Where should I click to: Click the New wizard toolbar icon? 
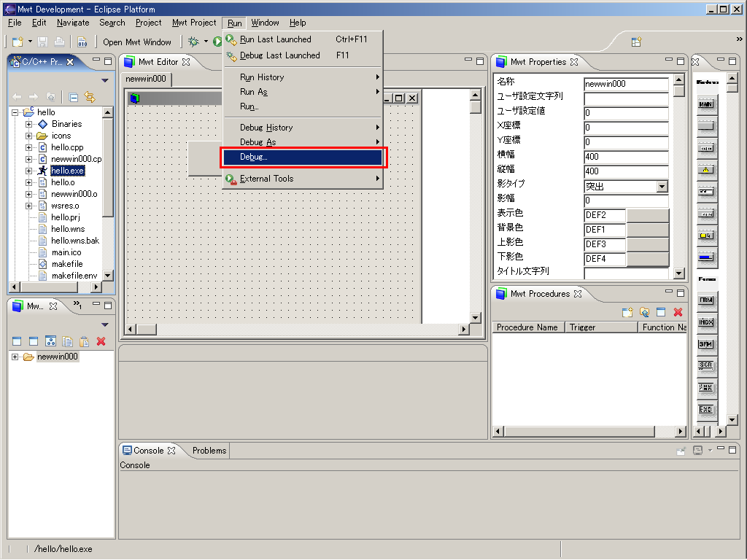(18, 42)
